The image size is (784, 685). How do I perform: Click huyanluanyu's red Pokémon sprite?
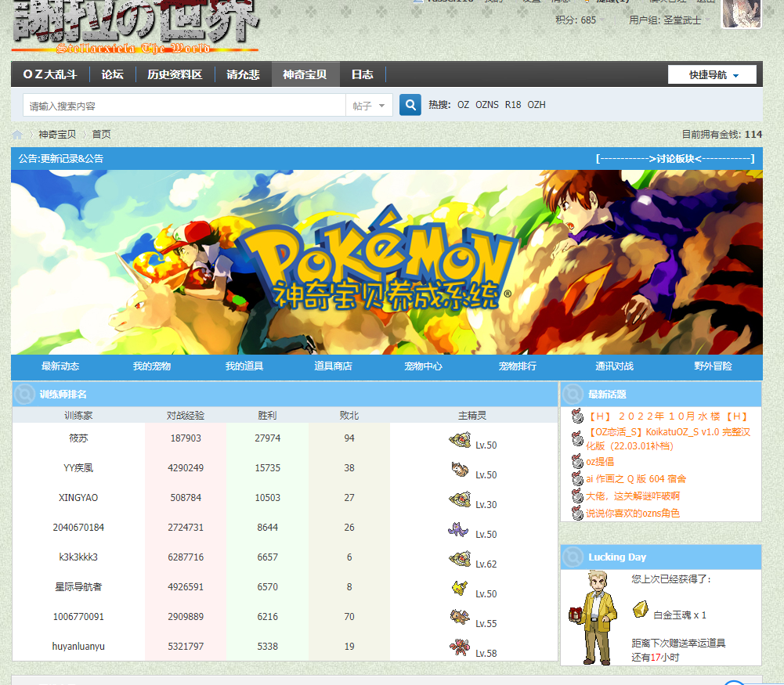pyautogui.click(x=460, y=648)
